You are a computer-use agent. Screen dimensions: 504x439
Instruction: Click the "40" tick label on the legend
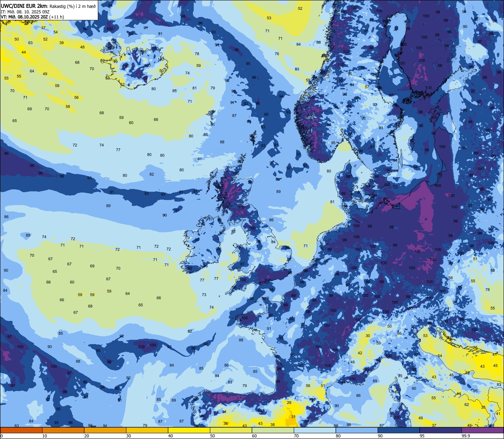pos(170,436)
